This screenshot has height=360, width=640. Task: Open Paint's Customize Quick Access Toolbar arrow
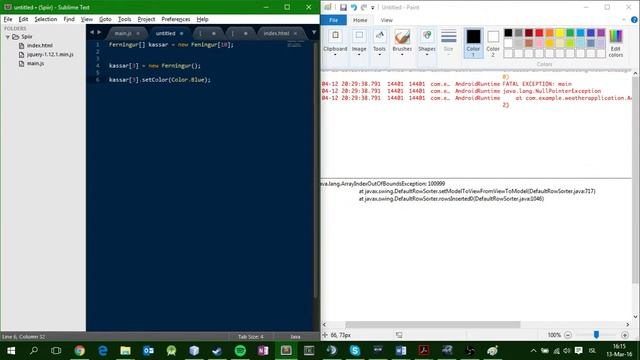(x=373, y=8)
